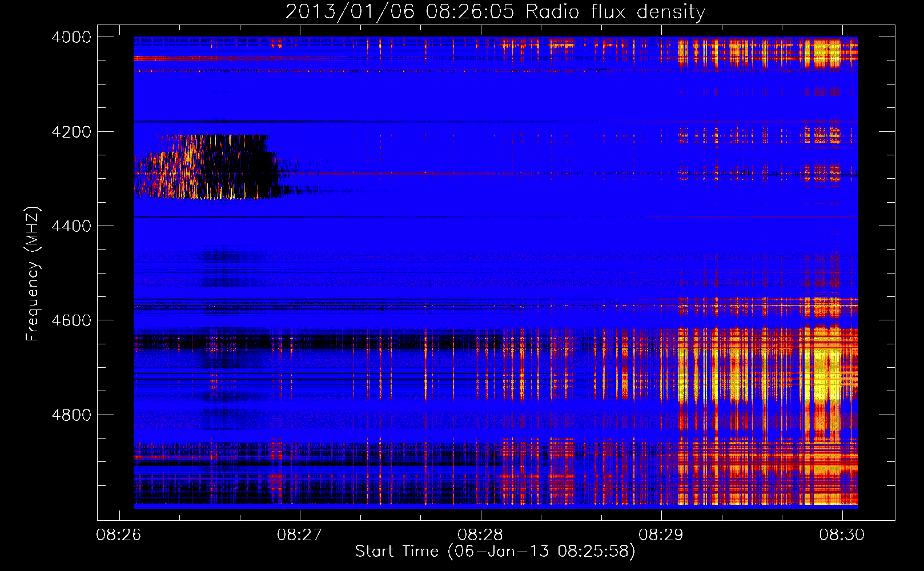Viewport: 924px width, 571px height.
Task: Click the 'Frequency (MHZ)' y-axis title
Action: pyautogui.click(x=32, y=274)
